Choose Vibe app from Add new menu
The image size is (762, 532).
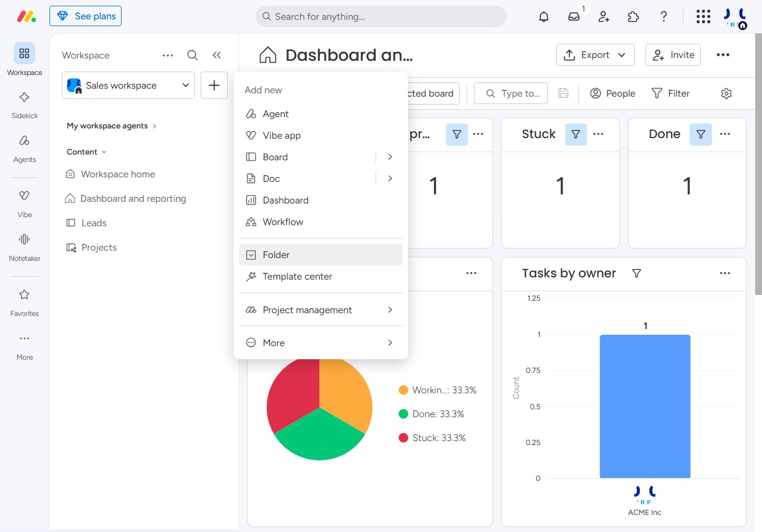coord(320,135)
